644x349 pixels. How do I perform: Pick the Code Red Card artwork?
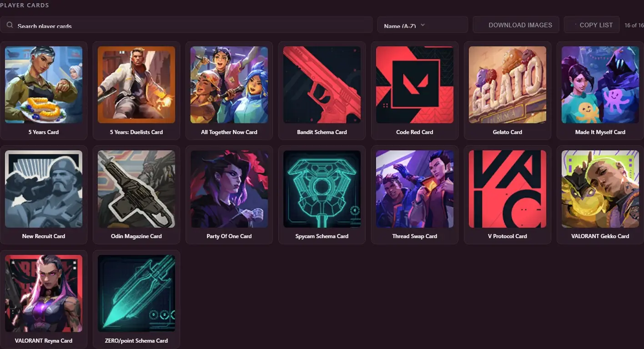click(x=415, y=85)
